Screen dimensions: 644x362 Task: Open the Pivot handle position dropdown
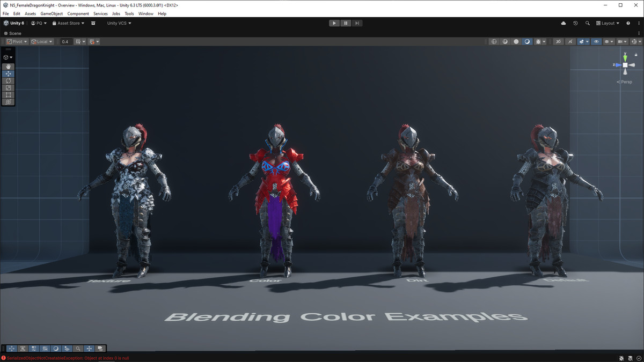pyautogui.click(x=17, y=41)
